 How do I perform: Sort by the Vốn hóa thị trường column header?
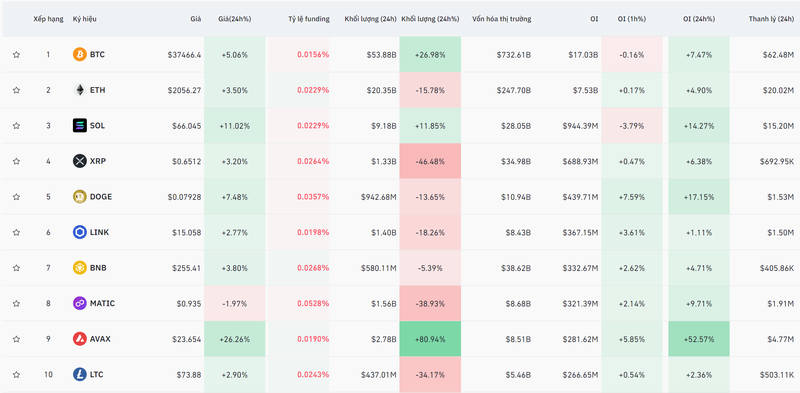pyautogui.click(x=502, y=19)
